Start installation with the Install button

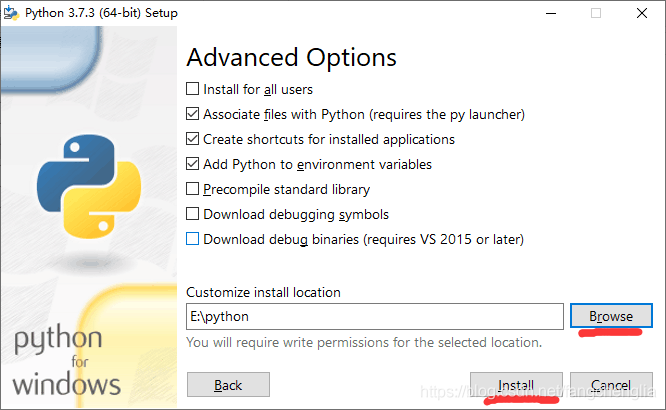point(516,385)
